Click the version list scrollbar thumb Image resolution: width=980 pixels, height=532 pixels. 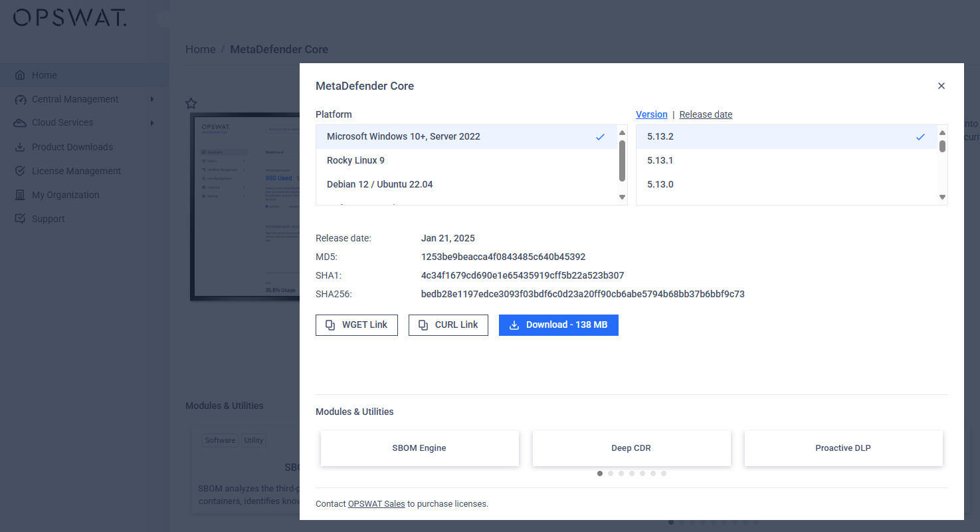point(942,146)
